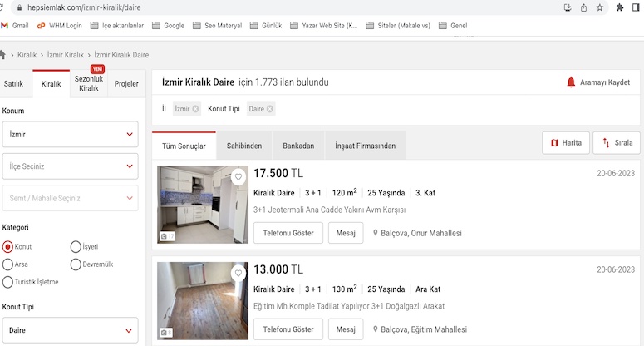The width and height of the screenshot is (644, 346).
Task: Remove the Daire filter chip
Action: (x=270, y=109)
